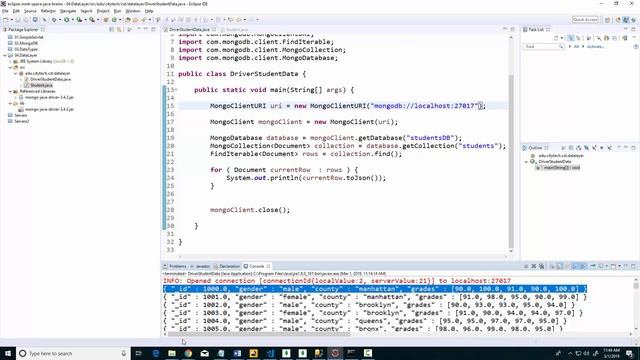Collapse the 04.DataLayer project node
Screen dimensions: 640x360
[5, 55]
